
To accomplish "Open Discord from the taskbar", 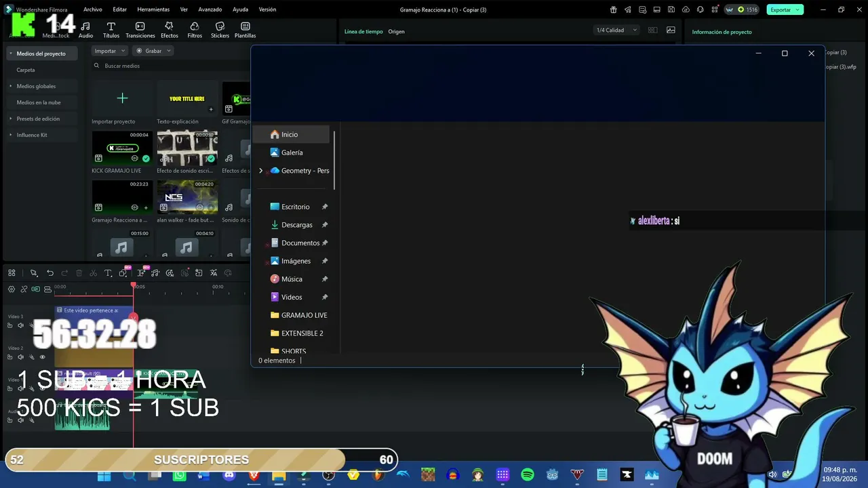I will (229, 475).
